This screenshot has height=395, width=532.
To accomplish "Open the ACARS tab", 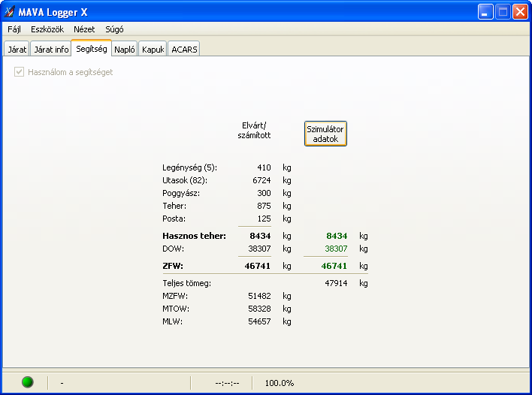I will [184, 50].
